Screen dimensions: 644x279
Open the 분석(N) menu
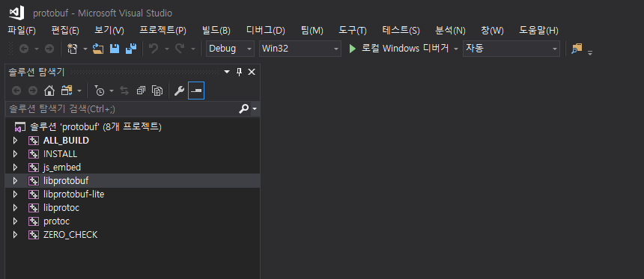(450, 31)
